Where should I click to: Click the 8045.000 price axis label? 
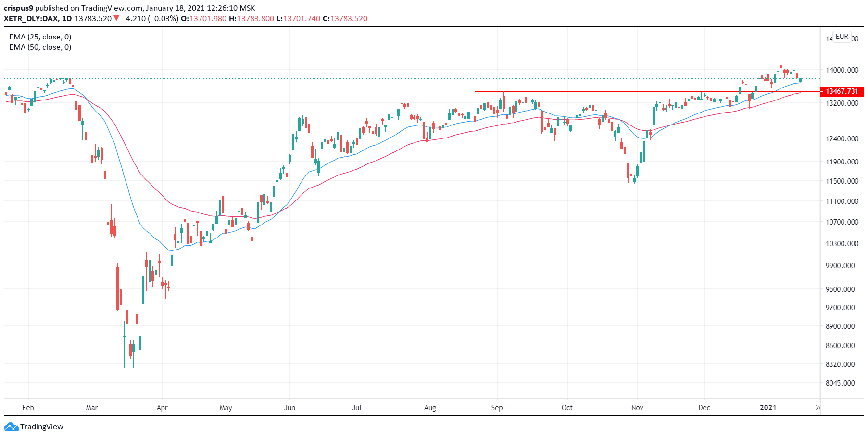[840, 383]
